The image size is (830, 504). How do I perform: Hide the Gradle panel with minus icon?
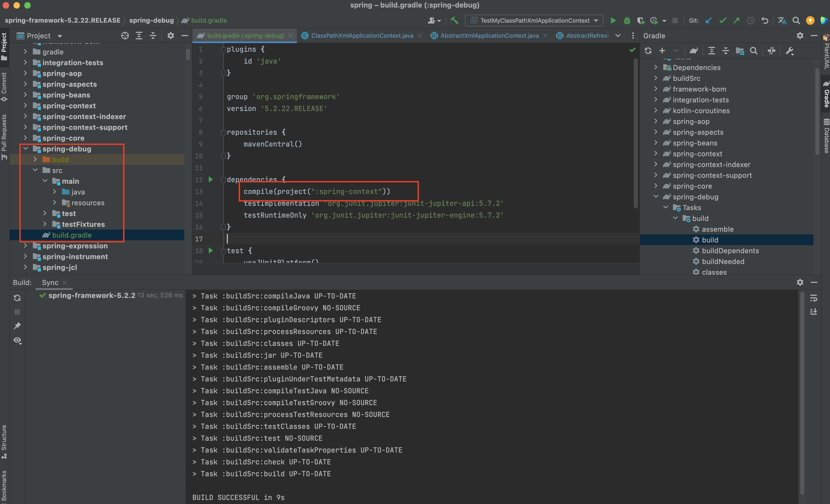coord(814,36)
